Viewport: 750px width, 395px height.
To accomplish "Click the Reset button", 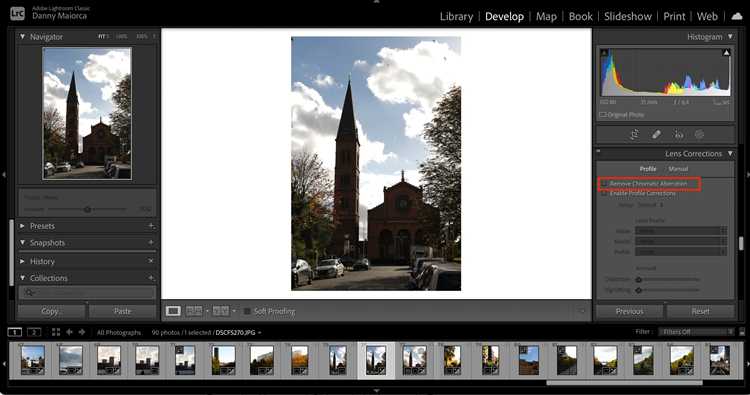I will (x=700, y=311).
